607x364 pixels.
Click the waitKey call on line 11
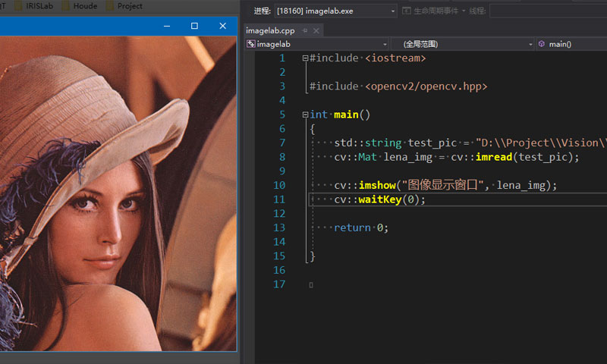tap(380, 199)
